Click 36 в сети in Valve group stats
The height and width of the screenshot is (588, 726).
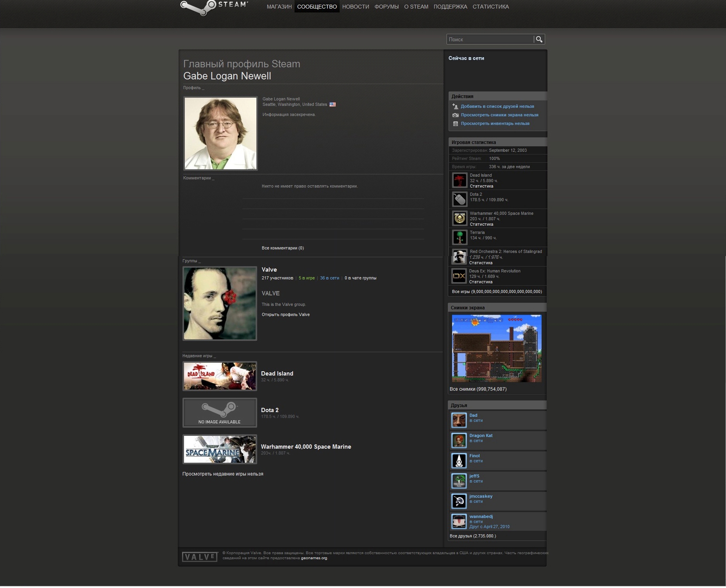329,278
